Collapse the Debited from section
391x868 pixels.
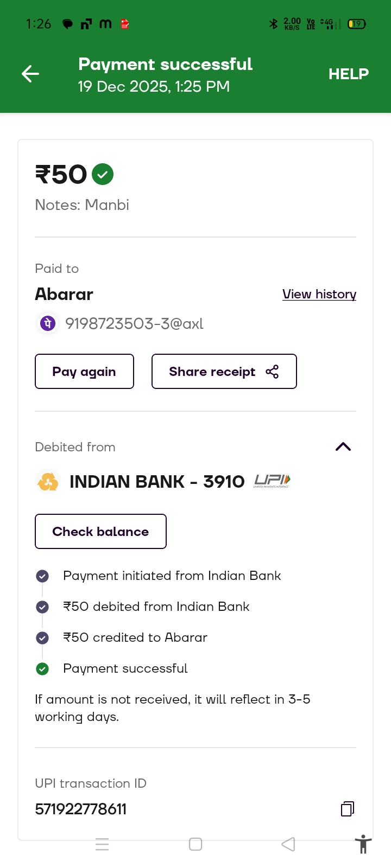tap(343, 447)
